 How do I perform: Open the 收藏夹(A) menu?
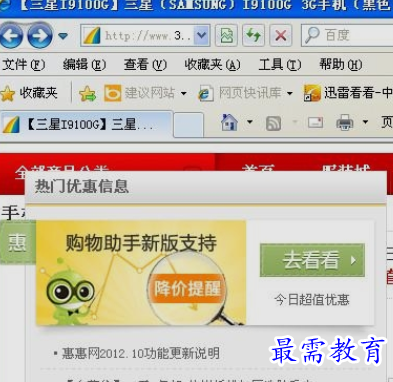pyautogui.click(x=213, y=64)
